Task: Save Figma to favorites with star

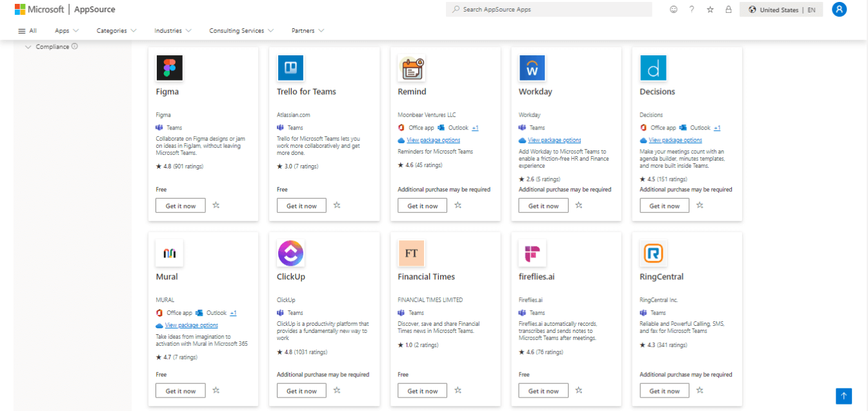Action: [216, 205]
